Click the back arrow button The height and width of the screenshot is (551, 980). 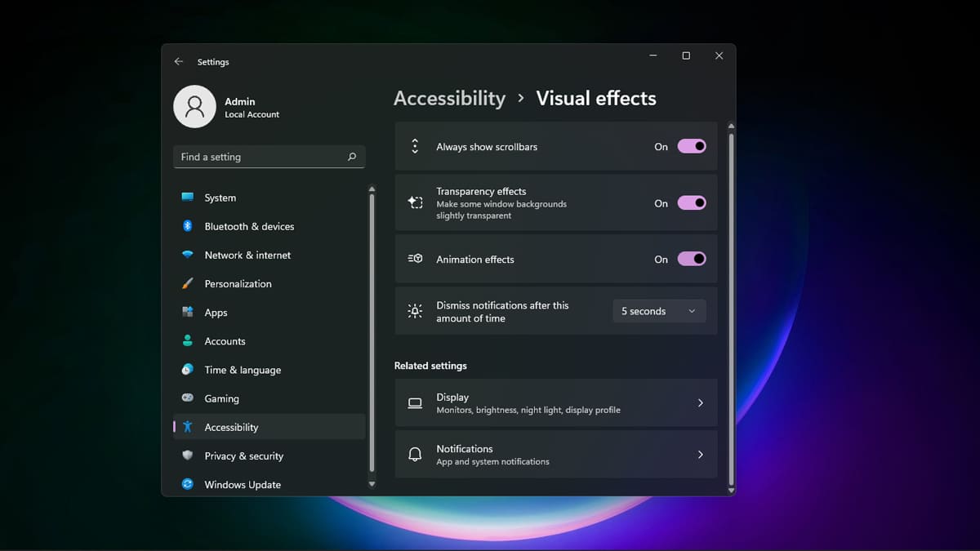[179, 61]
